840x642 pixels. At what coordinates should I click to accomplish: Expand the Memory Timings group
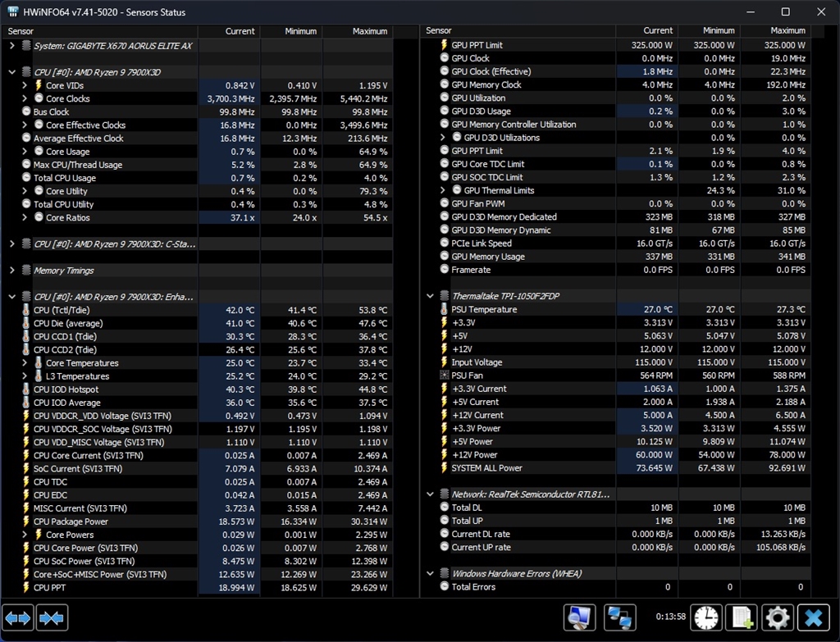click(x=11, y=271)
